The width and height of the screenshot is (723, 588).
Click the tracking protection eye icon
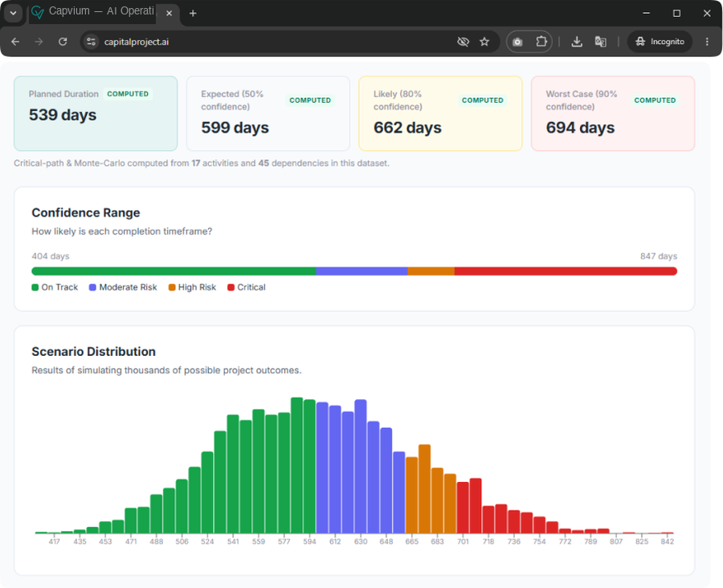[x=463, y=42]
